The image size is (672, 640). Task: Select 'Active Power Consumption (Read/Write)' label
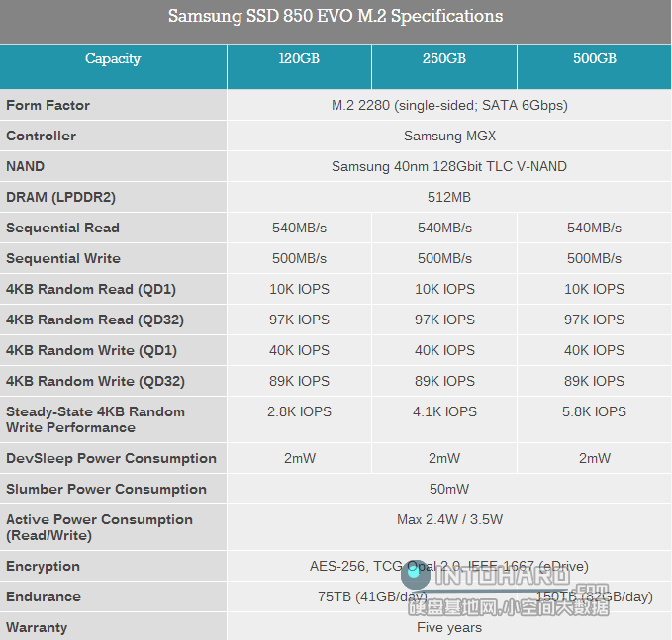click(x=99, y=528)
